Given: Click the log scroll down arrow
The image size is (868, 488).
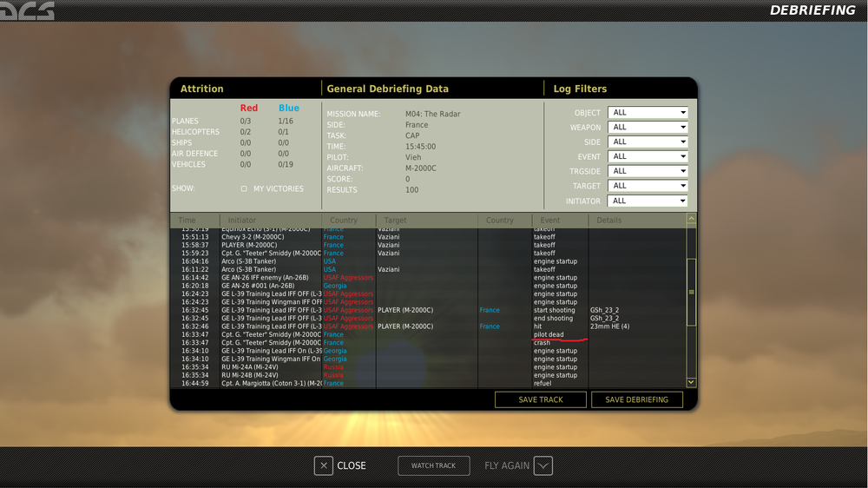Looking at the screenshot, I should pyautogui.click(x=691, y=382).
